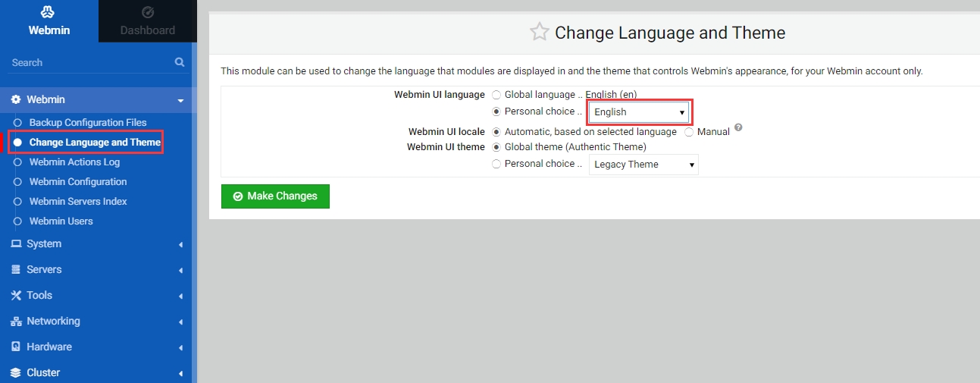Screen dimensions: 980x383
Task: Click into the sidebar Search field
Action: click(87, 62)
